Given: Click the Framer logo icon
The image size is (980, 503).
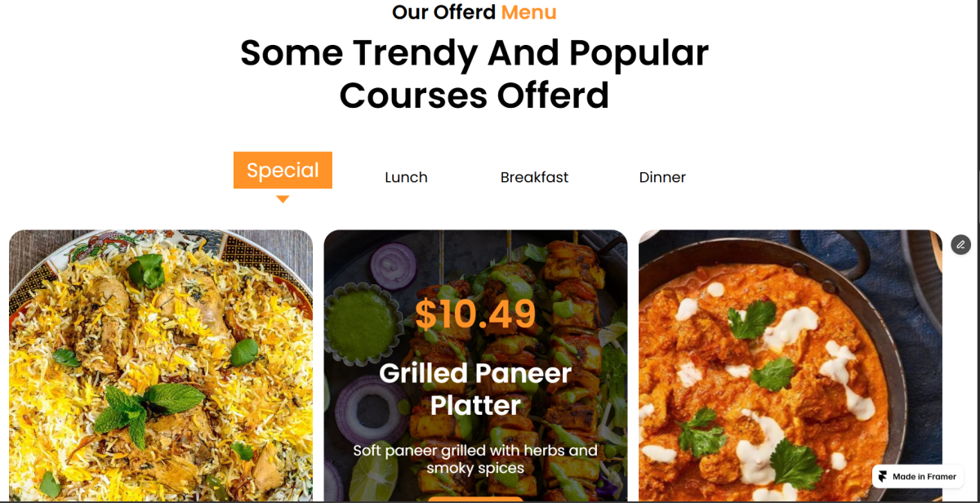Looking at the screenshot, I should [x=883, y=477].
